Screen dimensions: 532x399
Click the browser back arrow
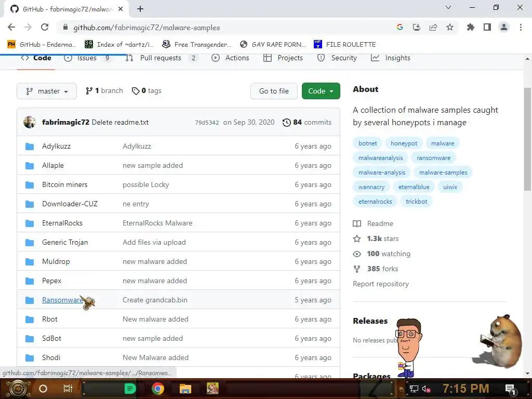[x=11, y=27]
